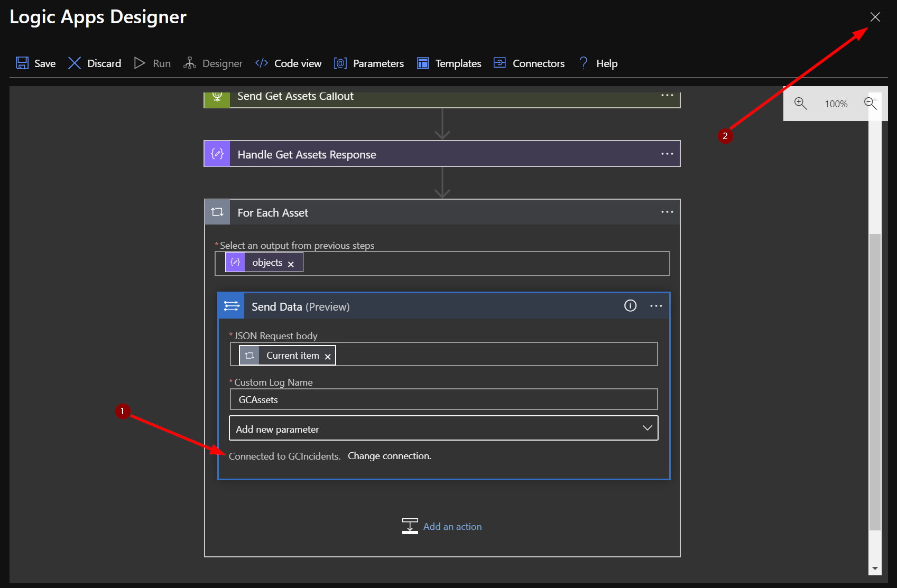Screen dimensions: 897x588
Task: Click the Change connection link
Action: [x=390, y=456]
